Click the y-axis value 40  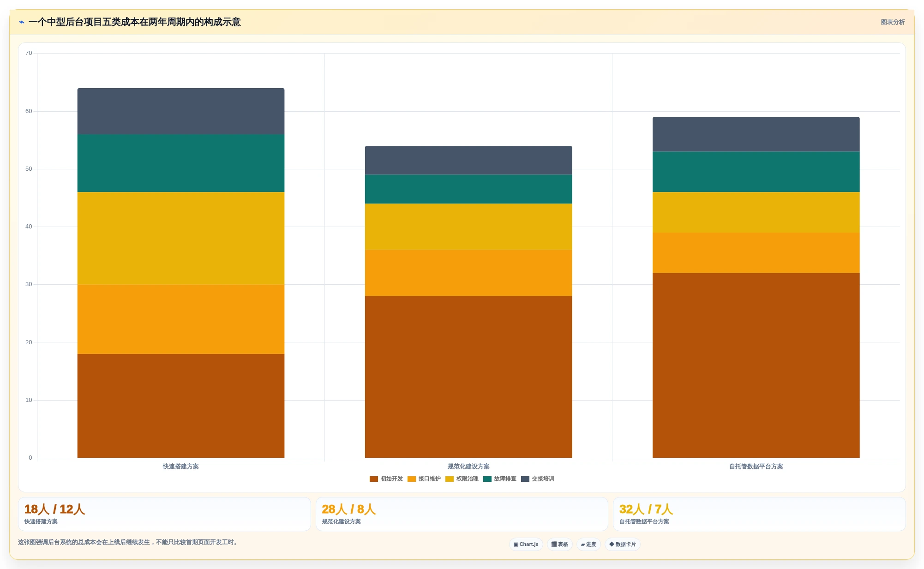[x=29, y=227]
